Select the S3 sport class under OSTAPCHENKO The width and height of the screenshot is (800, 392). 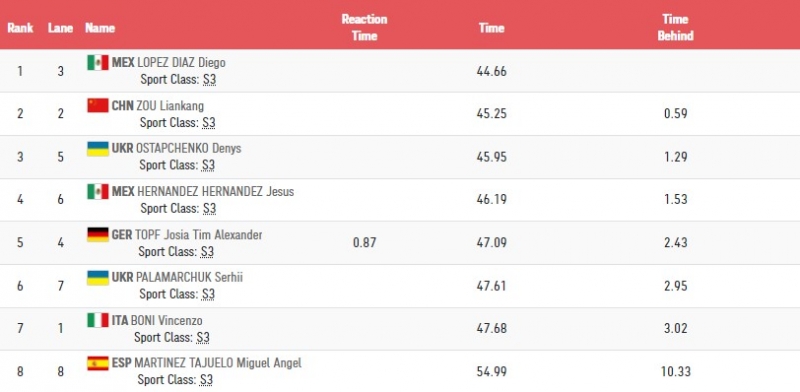[208, 165]
